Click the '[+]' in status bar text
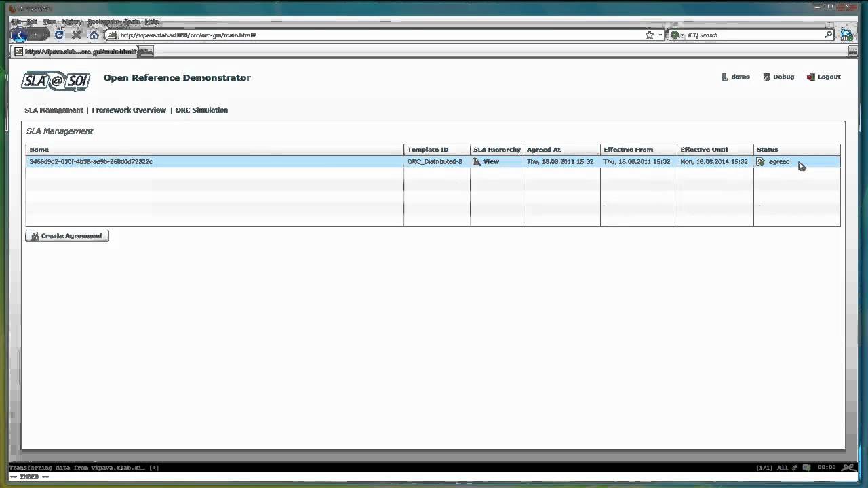Screen dimensions: 868x488 [x=154, y=468]
